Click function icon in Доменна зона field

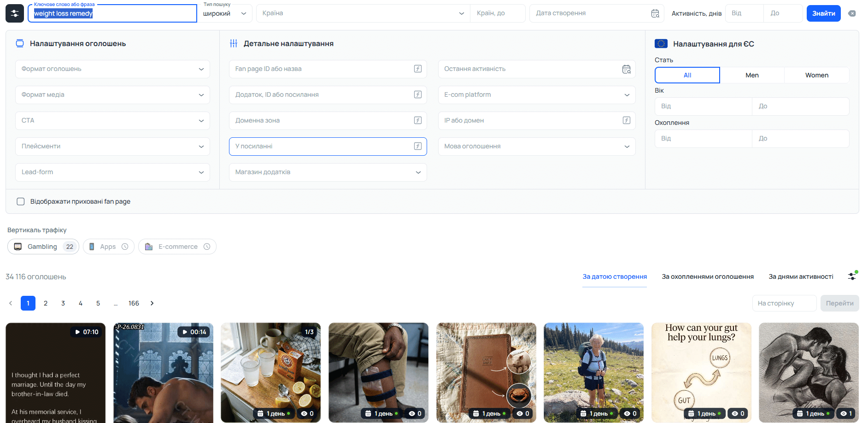point(418,120)
